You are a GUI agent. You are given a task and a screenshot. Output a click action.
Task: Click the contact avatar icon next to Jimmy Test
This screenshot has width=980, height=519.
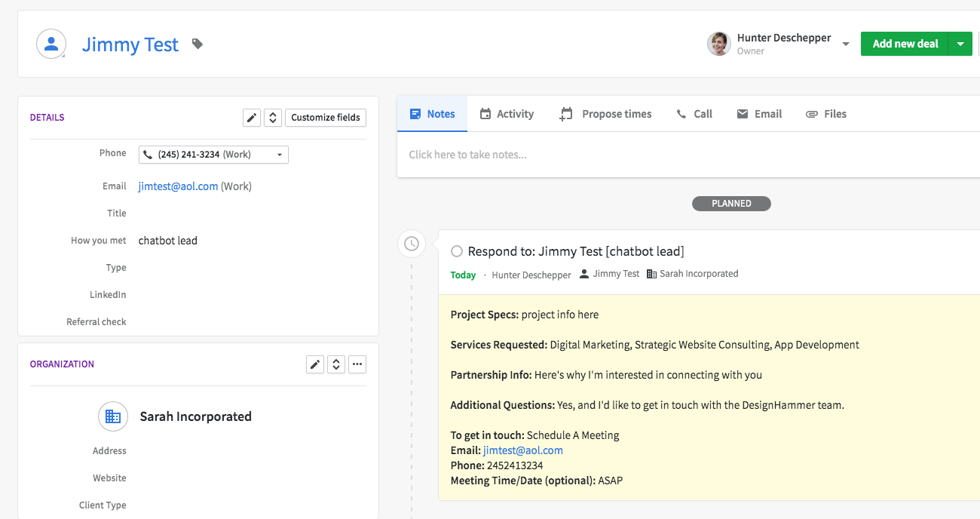(51, 44)
